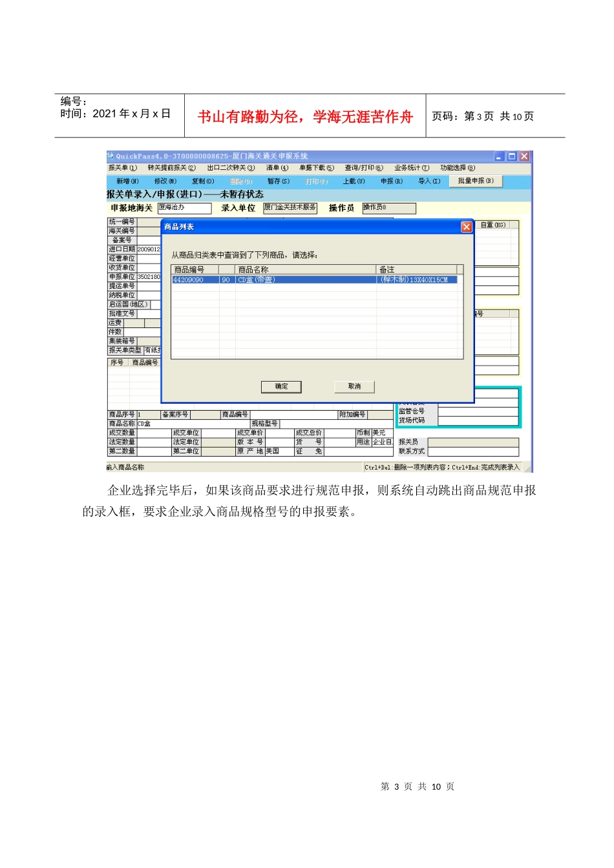614x868 pixels.
Task: Click the 进口日期 field
Action: coord(149,249)
